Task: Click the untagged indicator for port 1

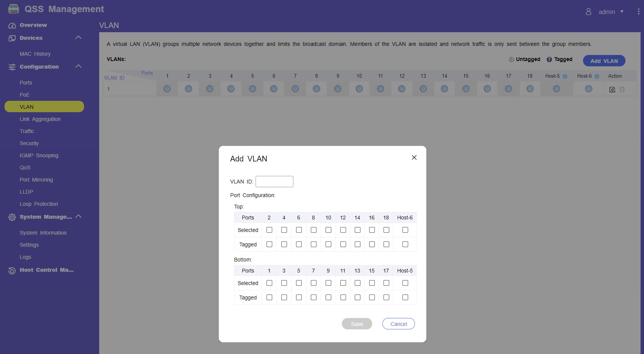Action: [167, 89]
